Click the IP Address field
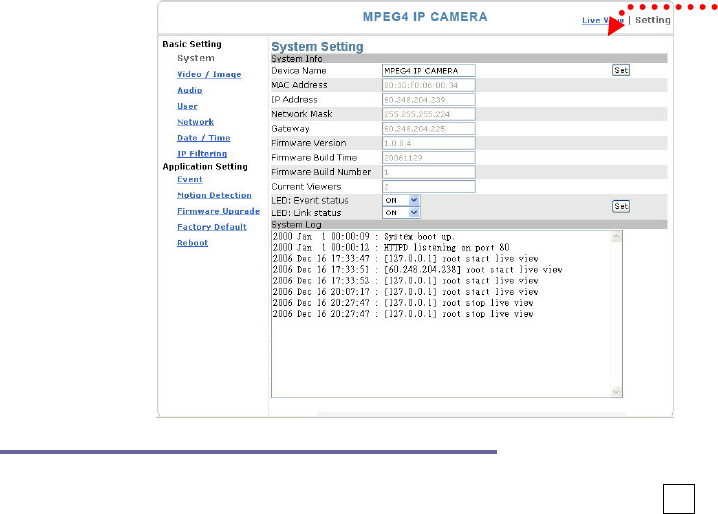Image resolution: width=718 pixels, height=514 pixels. tap(429, 99)
